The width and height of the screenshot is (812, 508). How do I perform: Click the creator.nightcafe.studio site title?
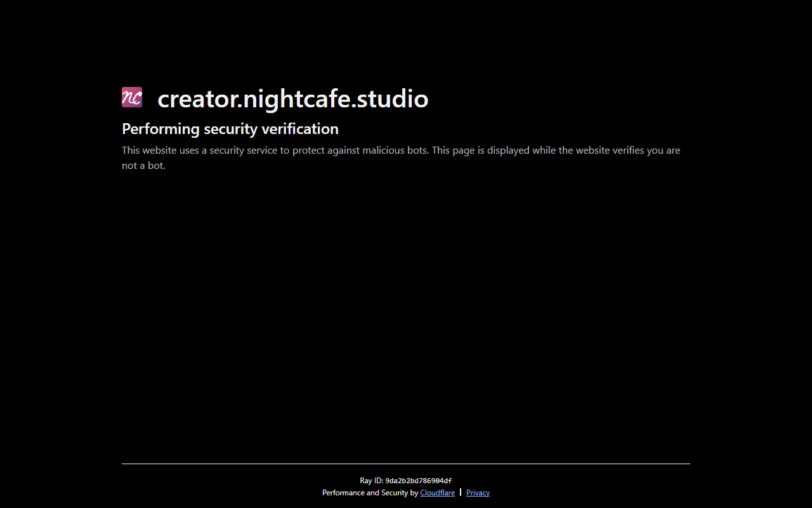point(292,99)
